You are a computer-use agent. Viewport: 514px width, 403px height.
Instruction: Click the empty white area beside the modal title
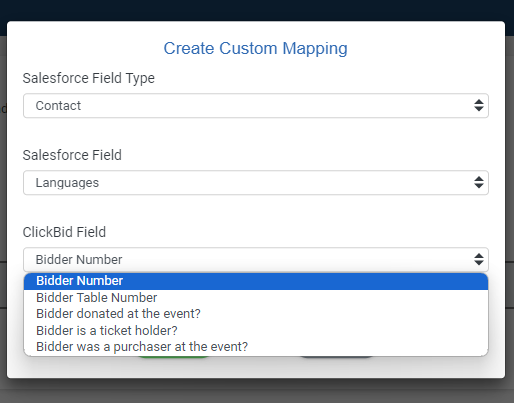(427, 49)
